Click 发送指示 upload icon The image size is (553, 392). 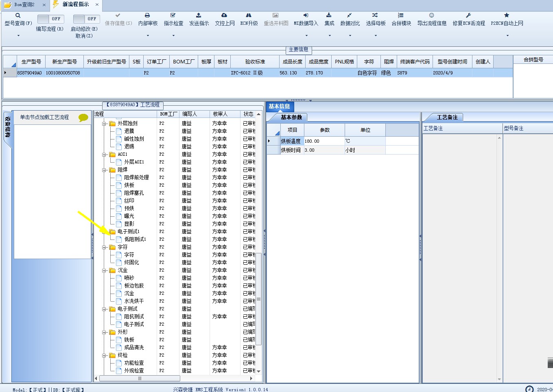199,15
